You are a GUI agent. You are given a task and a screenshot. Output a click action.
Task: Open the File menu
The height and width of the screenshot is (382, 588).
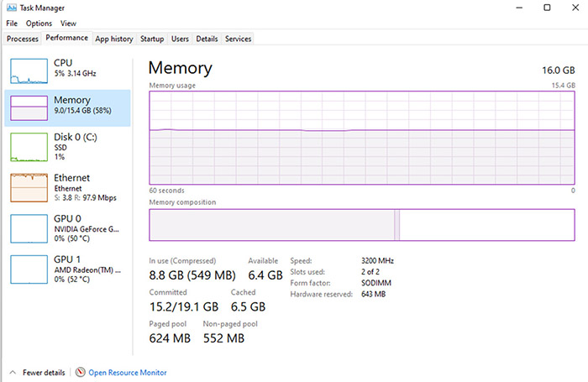pos(12,24)
